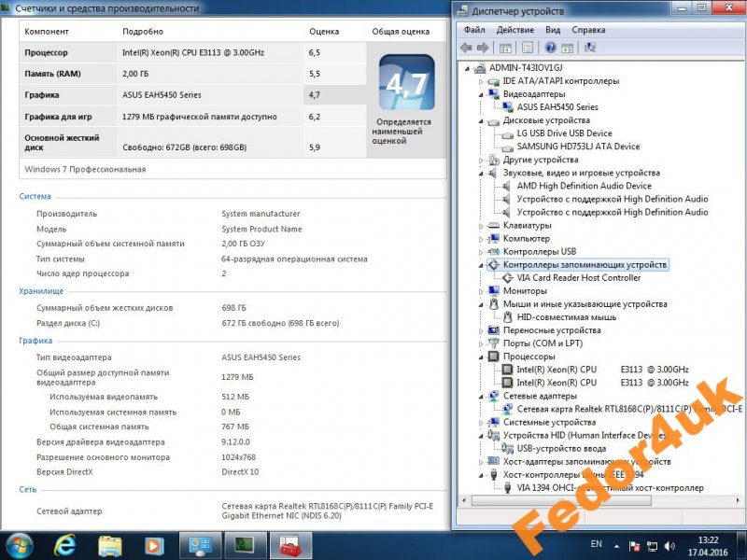Image resolution: width=747 pixels, height=560 pixels.
Task: Open the Справка menu
Action: 588,30
